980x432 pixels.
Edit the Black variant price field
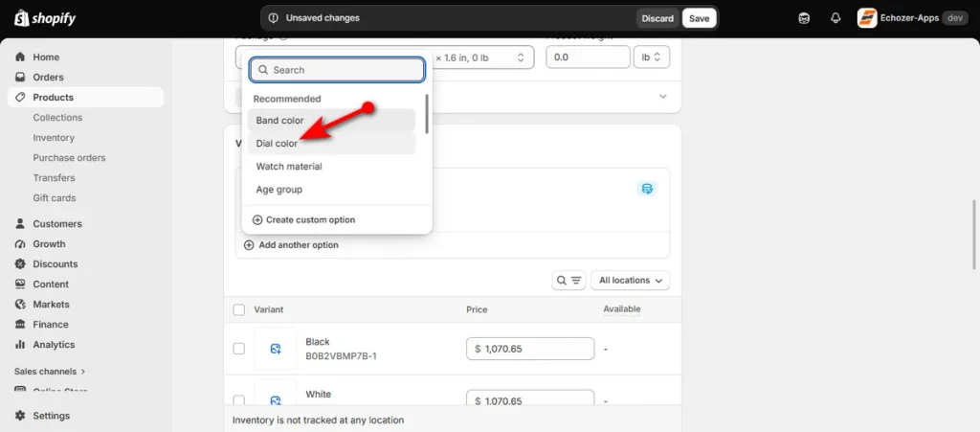tap(530, 349)
